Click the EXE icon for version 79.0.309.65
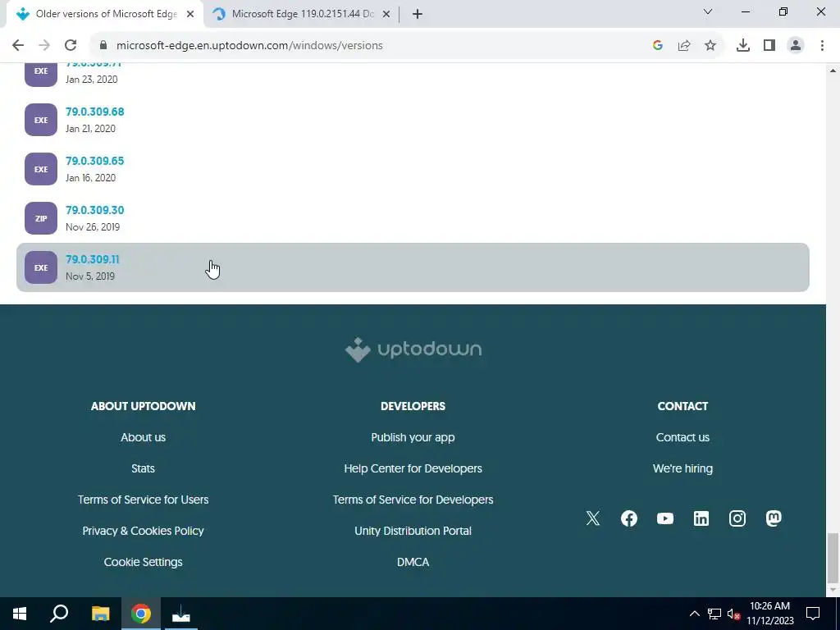This screenshot has height=630, width=840. click(41, 169)
